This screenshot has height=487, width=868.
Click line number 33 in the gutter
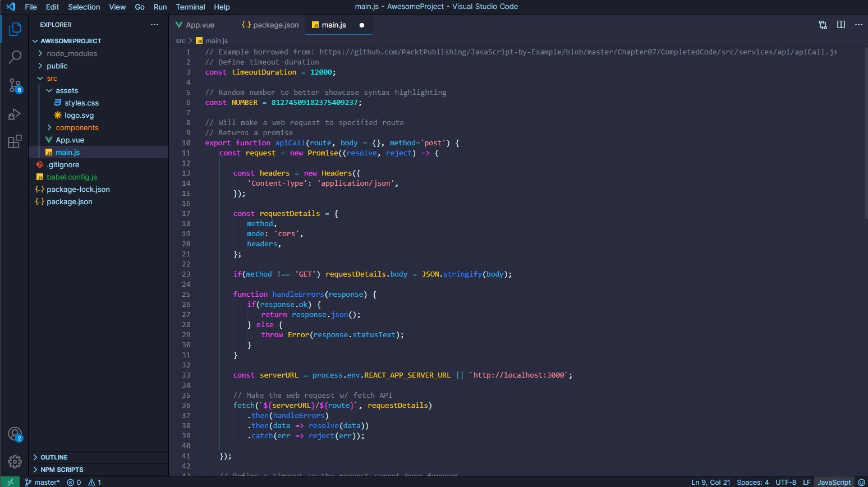[186, 375]
